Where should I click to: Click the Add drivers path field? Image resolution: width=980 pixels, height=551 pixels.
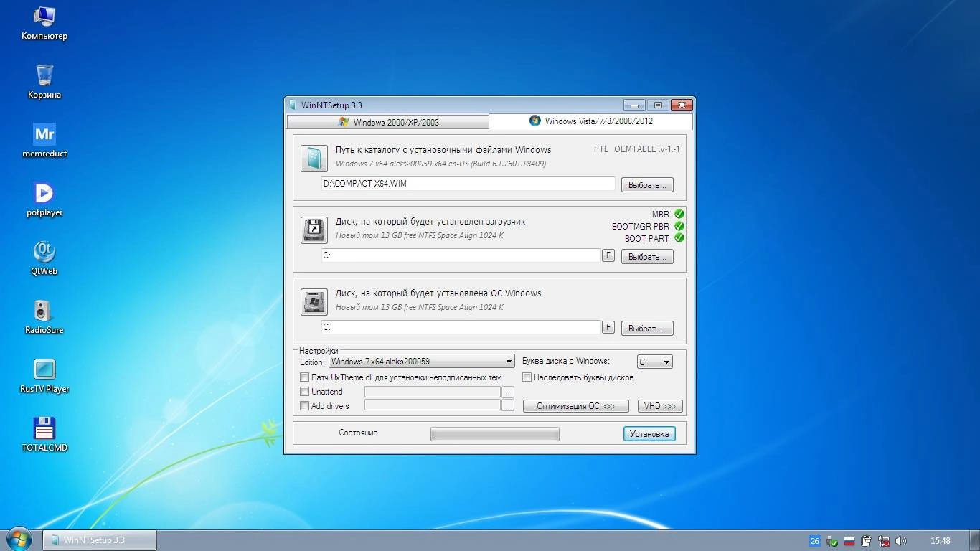tap(433, 406)
